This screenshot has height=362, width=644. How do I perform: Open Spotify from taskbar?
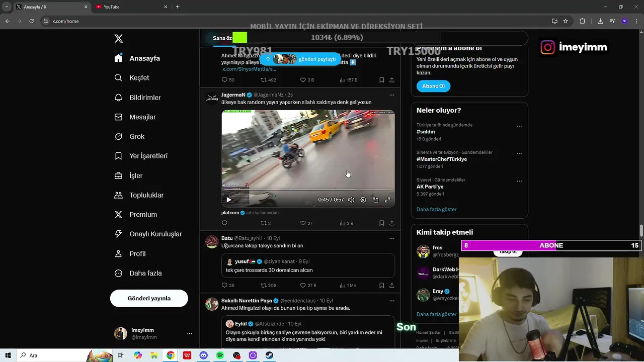point(220,355)
